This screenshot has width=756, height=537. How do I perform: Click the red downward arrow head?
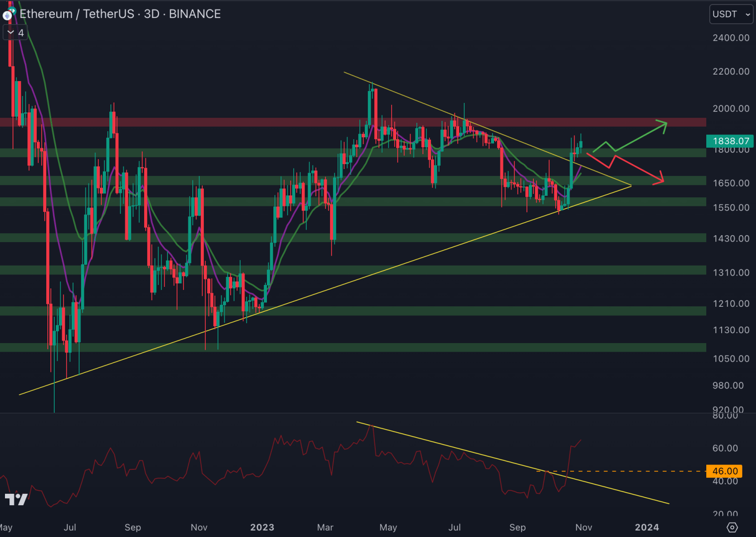660,179
